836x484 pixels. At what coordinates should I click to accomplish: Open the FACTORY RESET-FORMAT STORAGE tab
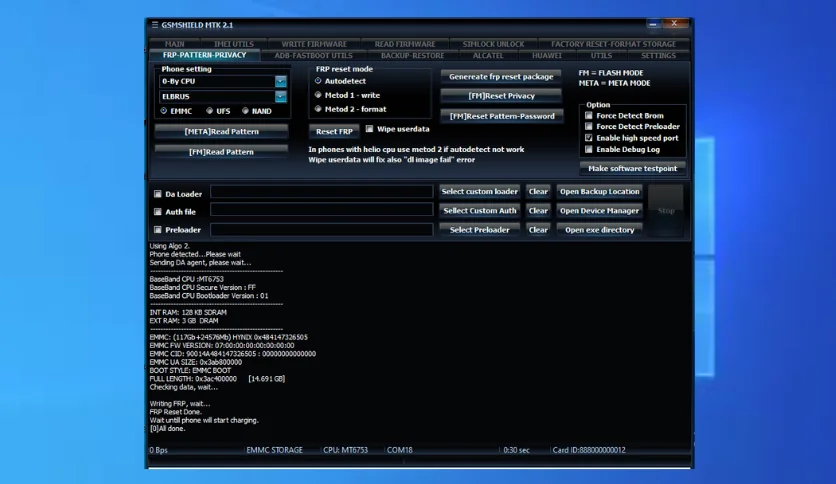coord(613,44)
